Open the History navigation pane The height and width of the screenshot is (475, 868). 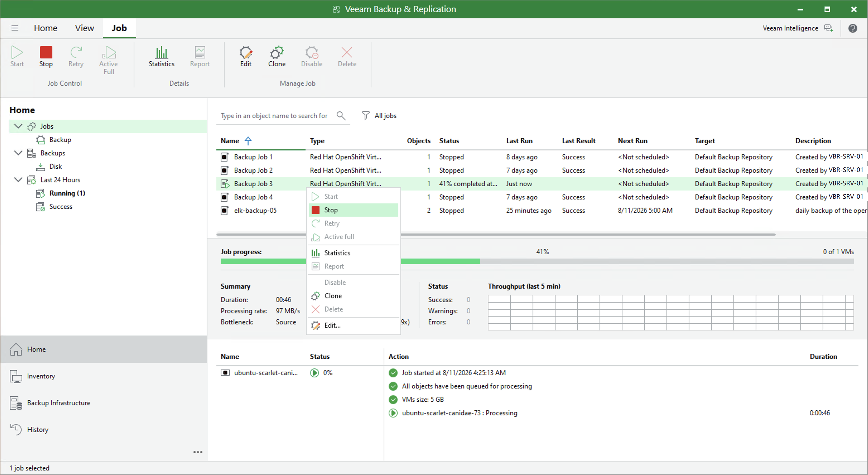point(104,430)
